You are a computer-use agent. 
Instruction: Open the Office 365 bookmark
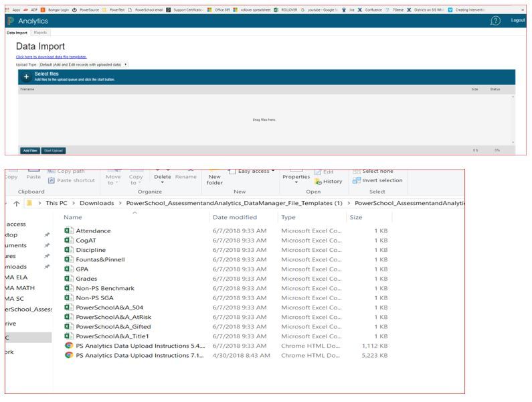click(x=219, y=10)
